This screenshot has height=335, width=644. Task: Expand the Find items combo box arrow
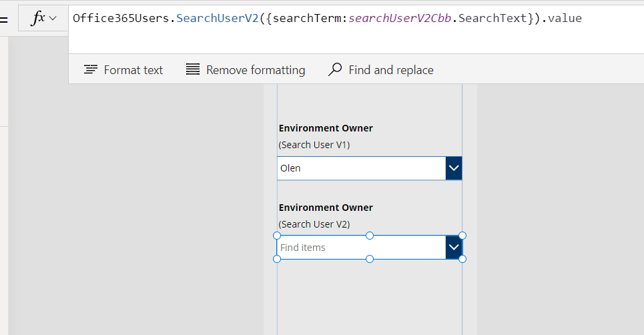pos(454,247)
